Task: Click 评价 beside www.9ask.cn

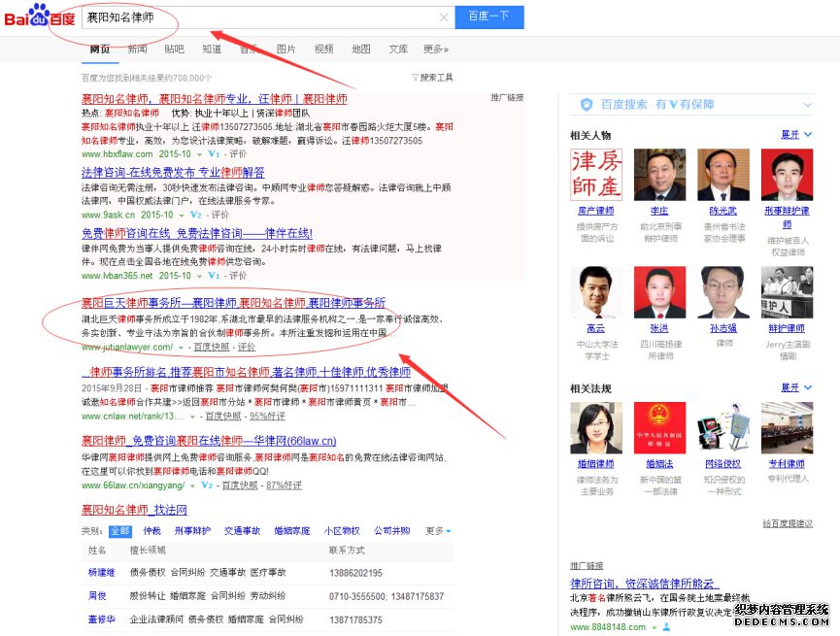Action: click(x=220, y=215)
